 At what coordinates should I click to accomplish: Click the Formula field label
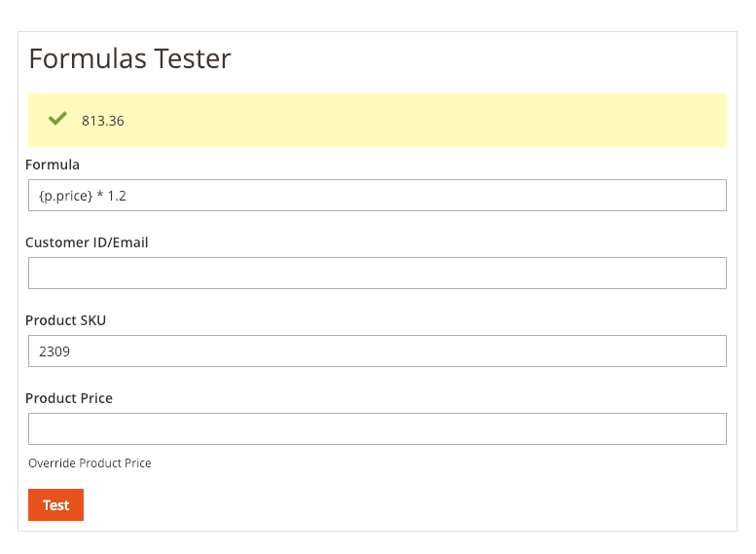[x=53, y=165]
